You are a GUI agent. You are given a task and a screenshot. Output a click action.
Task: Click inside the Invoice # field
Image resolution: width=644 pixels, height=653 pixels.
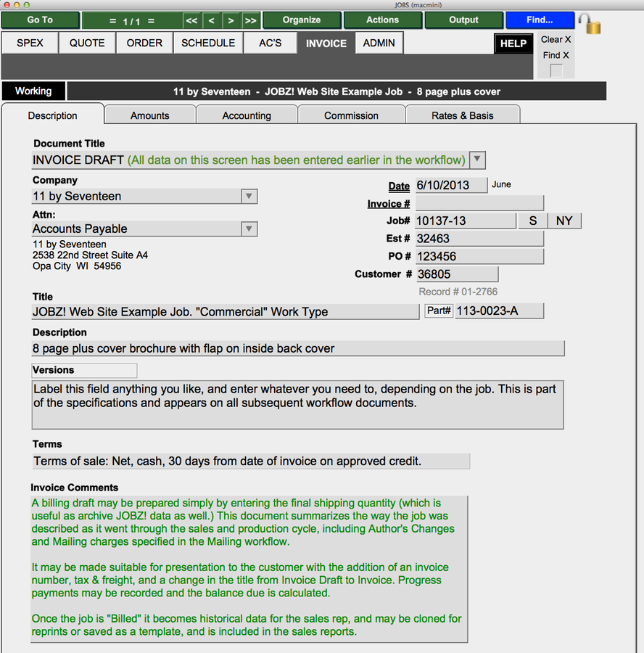(479, 202)
